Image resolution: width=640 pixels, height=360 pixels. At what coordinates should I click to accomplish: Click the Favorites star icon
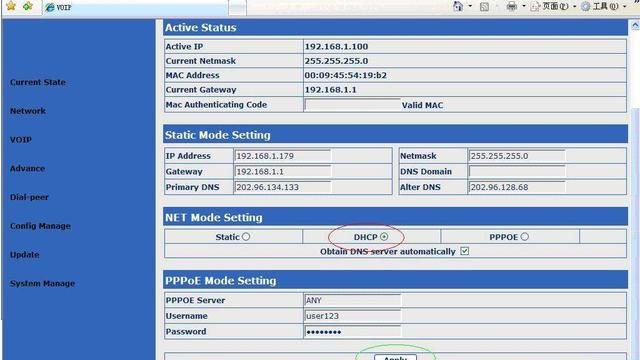tap(11, 6)
